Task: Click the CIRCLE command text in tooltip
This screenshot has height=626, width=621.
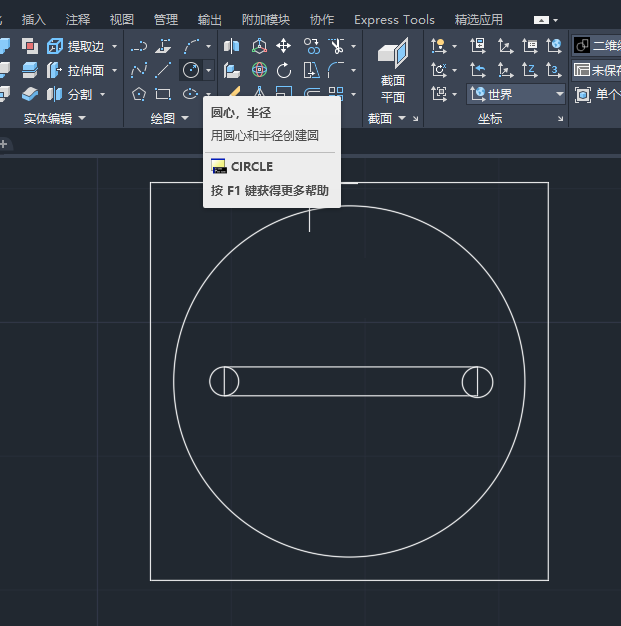Action: (x=252, y=166)
